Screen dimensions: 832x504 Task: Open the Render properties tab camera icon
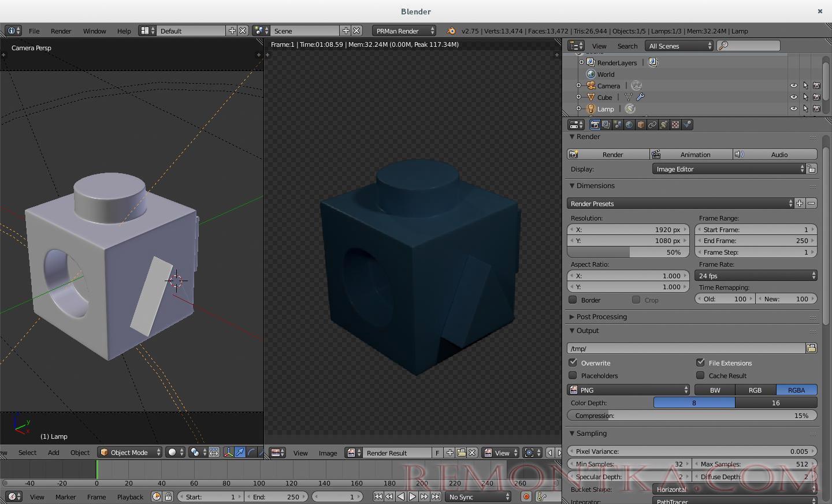(595, 125)
